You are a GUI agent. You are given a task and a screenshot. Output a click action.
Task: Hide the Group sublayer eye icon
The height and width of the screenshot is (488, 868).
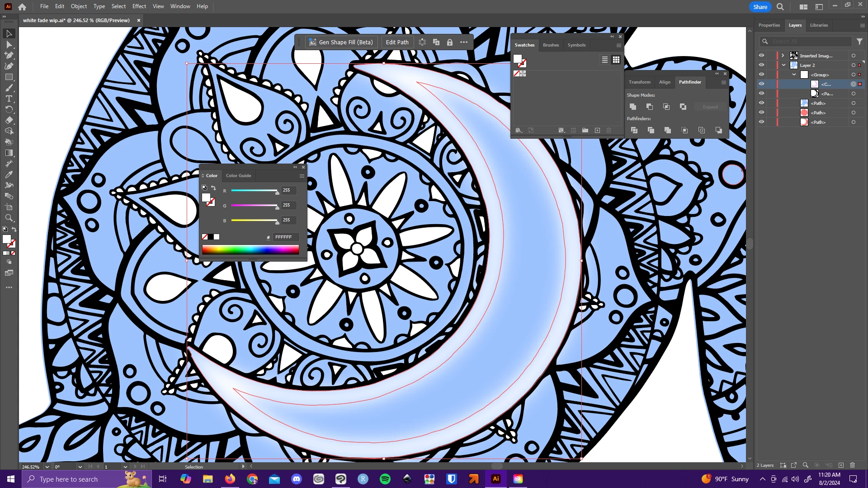pos(761,75)
